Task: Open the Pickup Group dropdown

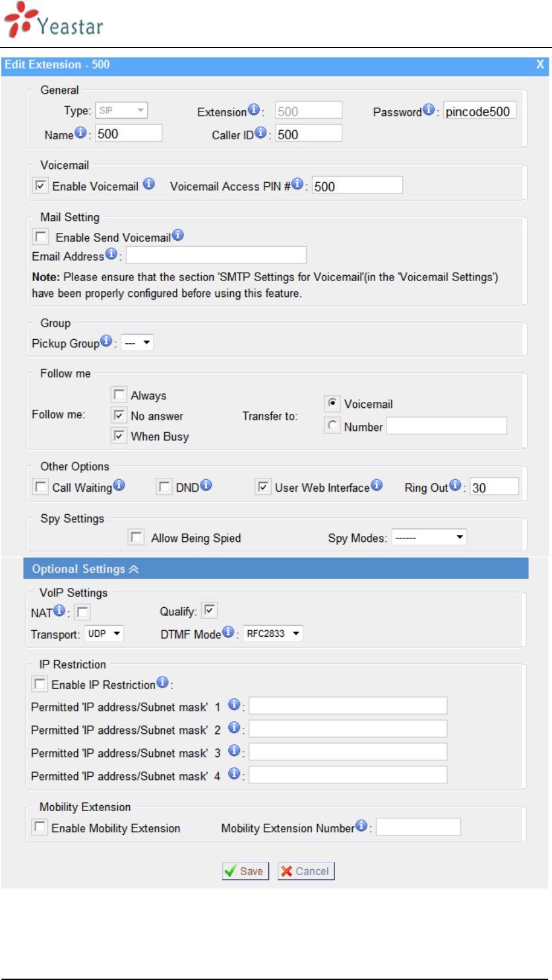Action: coord(137,343)
